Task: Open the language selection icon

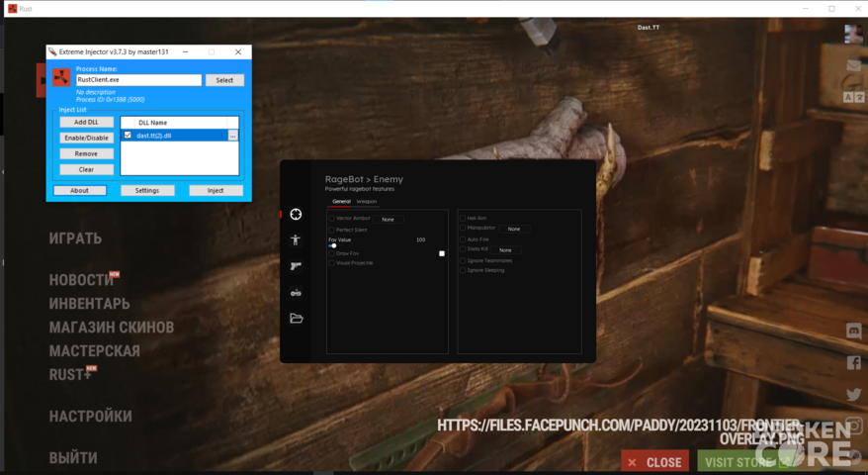Action: 853,97
